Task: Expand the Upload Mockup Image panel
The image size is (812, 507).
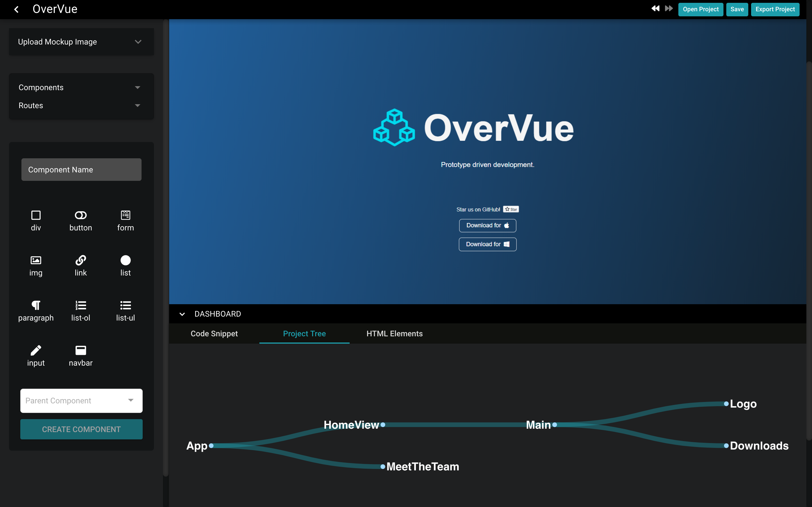Action: pyautogui.click(x=138, y=42)
